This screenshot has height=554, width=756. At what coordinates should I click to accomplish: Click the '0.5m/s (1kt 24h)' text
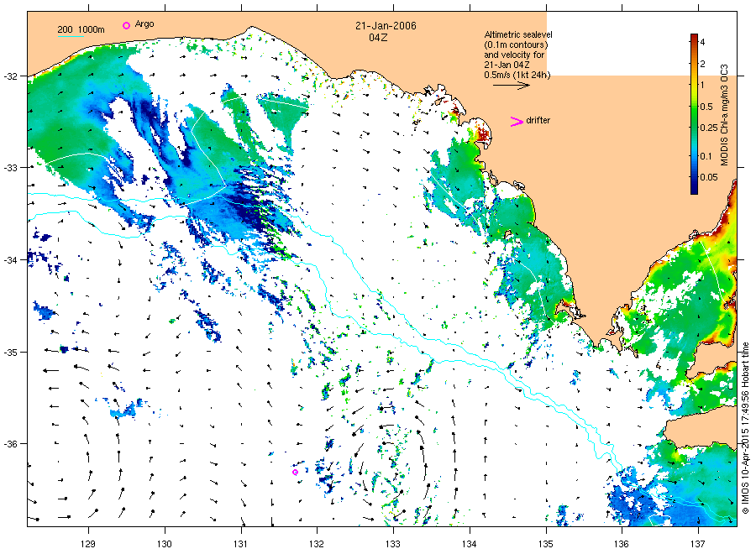pos(517,76)
